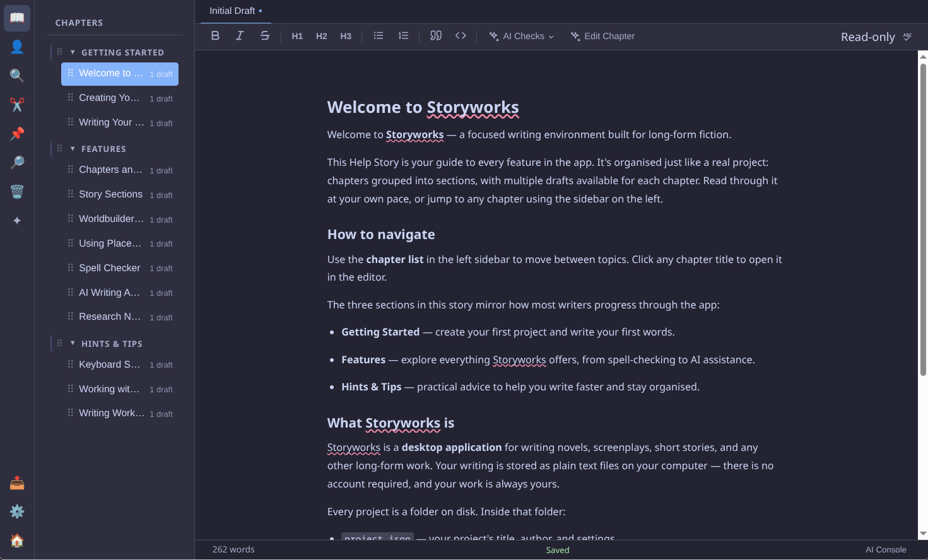Click drag handle of Hints & Tips section
Screen dimensions: 928x560
[59, 344]
